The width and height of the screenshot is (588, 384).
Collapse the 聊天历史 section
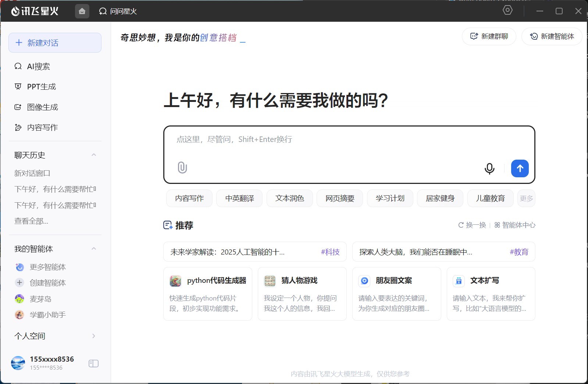point(94,155)
